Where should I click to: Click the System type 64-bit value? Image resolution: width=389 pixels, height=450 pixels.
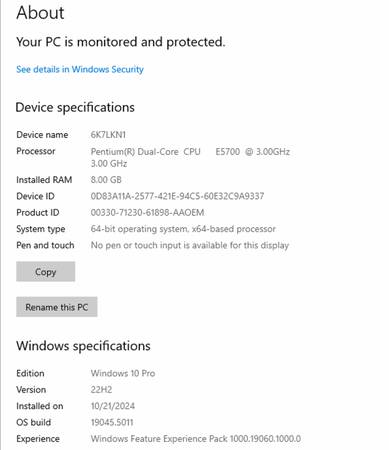[183, 229]
